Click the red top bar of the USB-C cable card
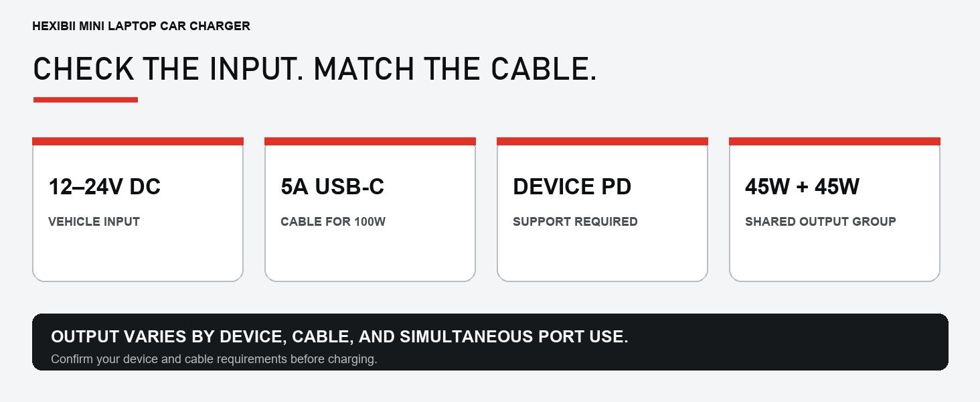 370,141
